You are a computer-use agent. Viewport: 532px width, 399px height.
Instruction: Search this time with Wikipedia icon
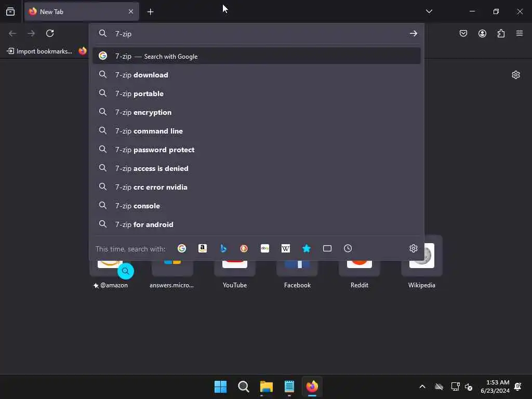pos(286,248)
